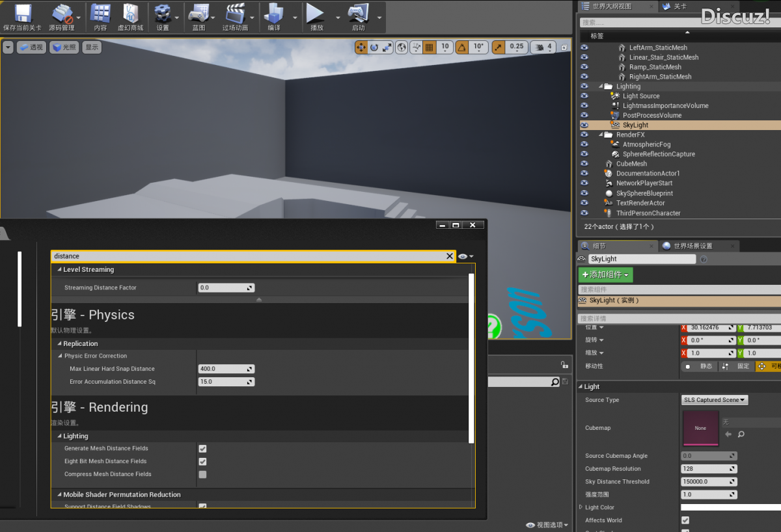Open settings view options eye dropdown
This screenshot has width=781, height=532.
point(465,257)
